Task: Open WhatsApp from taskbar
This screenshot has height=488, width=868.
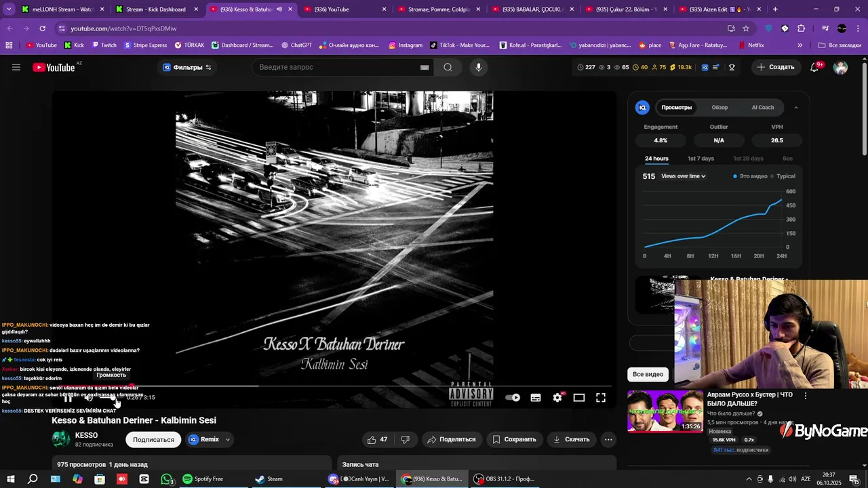Action: click(x=166, y=479)
